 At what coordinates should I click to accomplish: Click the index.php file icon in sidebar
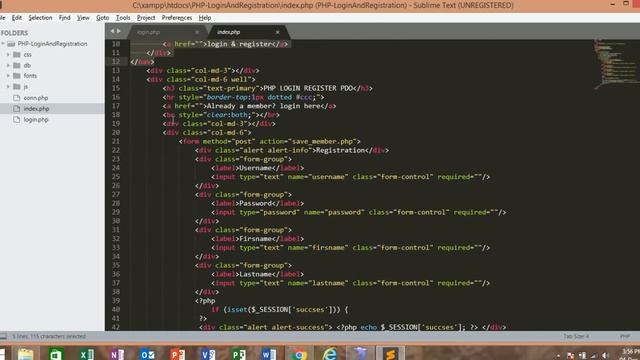tap(17, 109)
